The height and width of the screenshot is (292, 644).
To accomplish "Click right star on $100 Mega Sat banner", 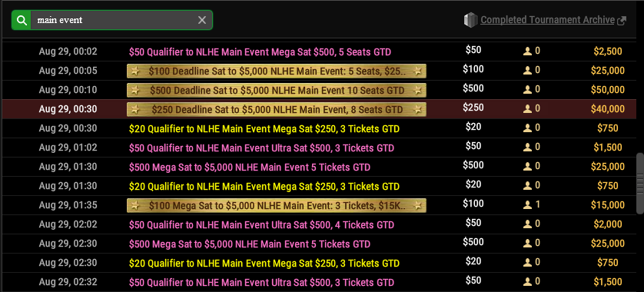I will (417, 205).
